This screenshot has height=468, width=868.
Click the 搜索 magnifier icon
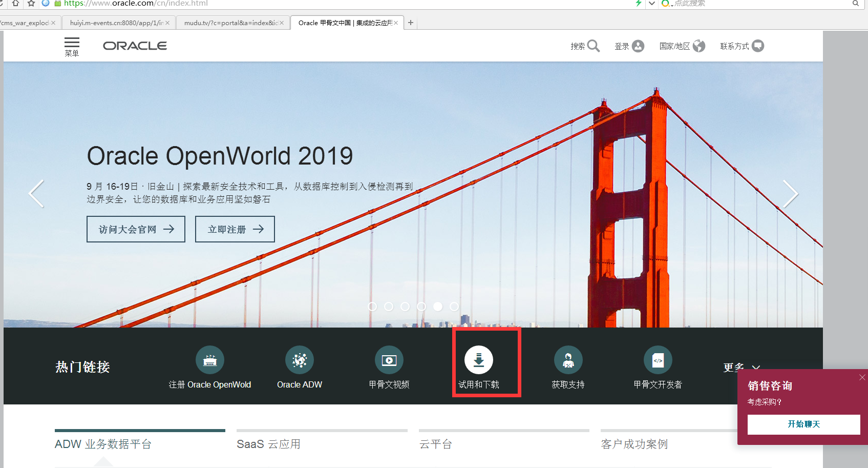(593, 46)
